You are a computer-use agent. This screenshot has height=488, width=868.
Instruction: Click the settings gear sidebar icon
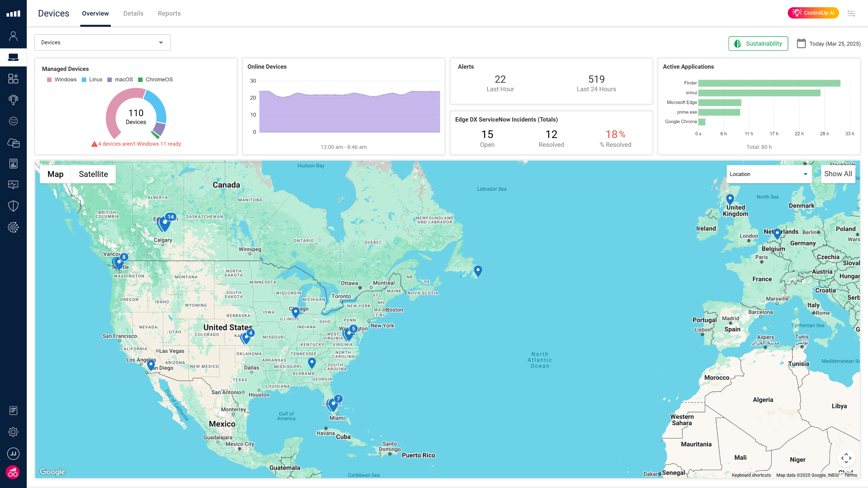coord(13,432)
